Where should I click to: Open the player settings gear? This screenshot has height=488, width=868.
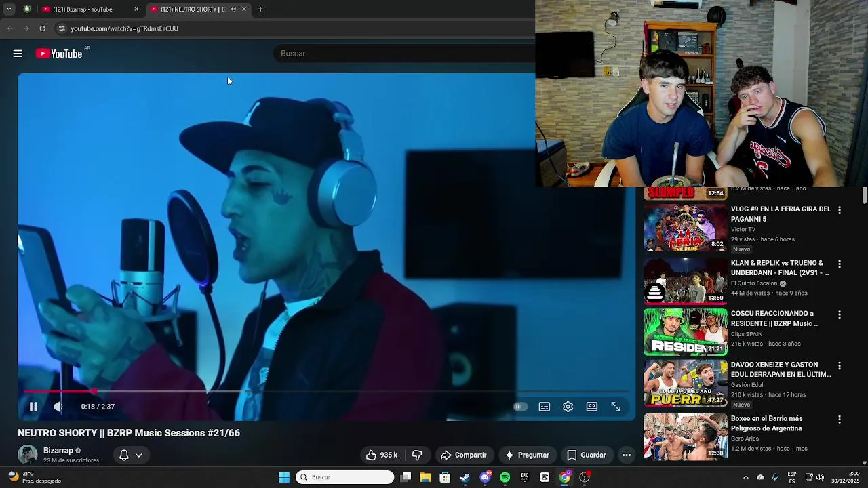568,407
